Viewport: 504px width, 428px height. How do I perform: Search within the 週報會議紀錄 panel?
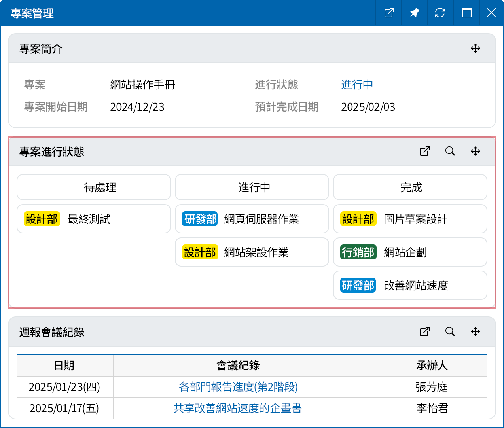click(x=450, y=332)
